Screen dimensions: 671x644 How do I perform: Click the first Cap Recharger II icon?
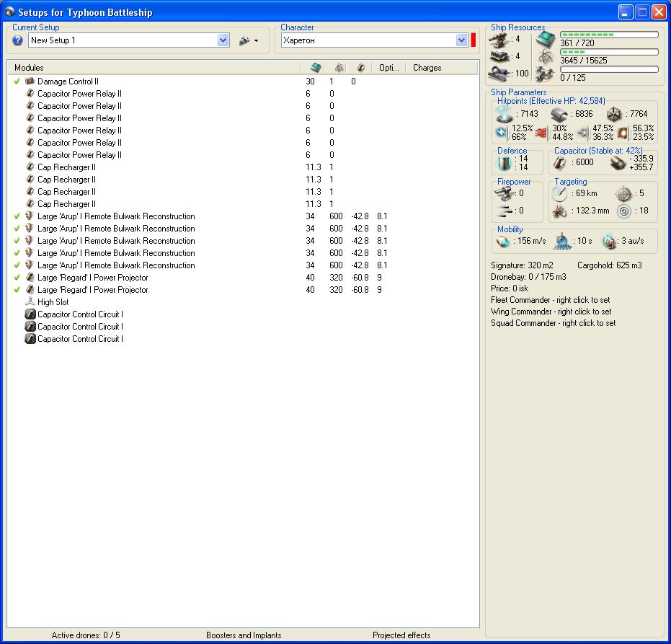[30, 167]
